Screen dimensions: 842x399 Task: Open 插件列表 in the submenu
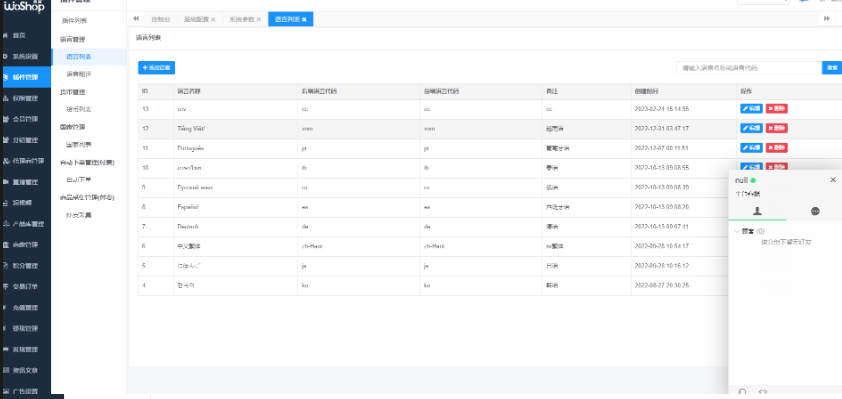74,20
